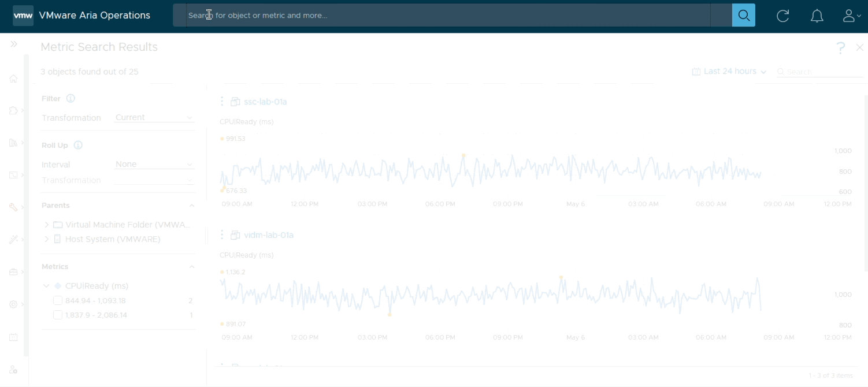Viewport: 868px width, 387px height.
Task: Check the 844.94 - 1,093.18 range box
Action: coord(58,300)
